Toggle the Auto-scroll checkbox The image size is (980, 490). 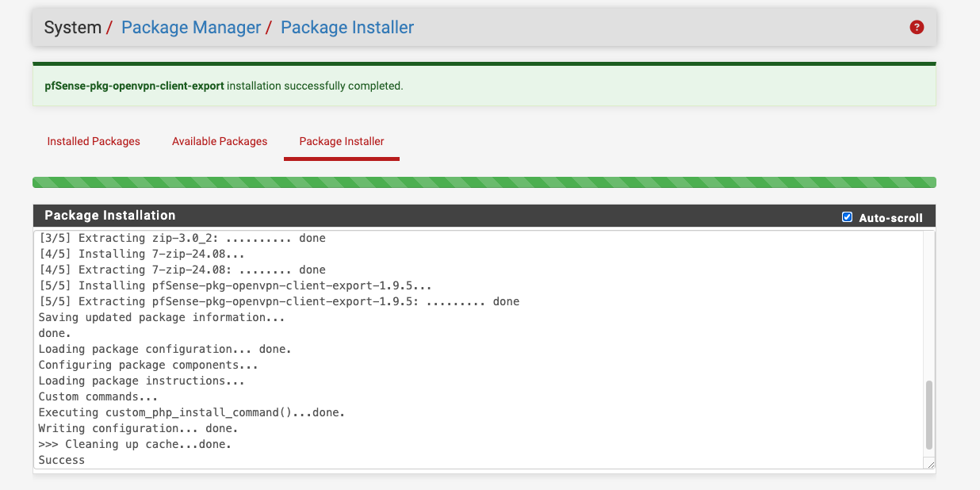coord(847,217)
